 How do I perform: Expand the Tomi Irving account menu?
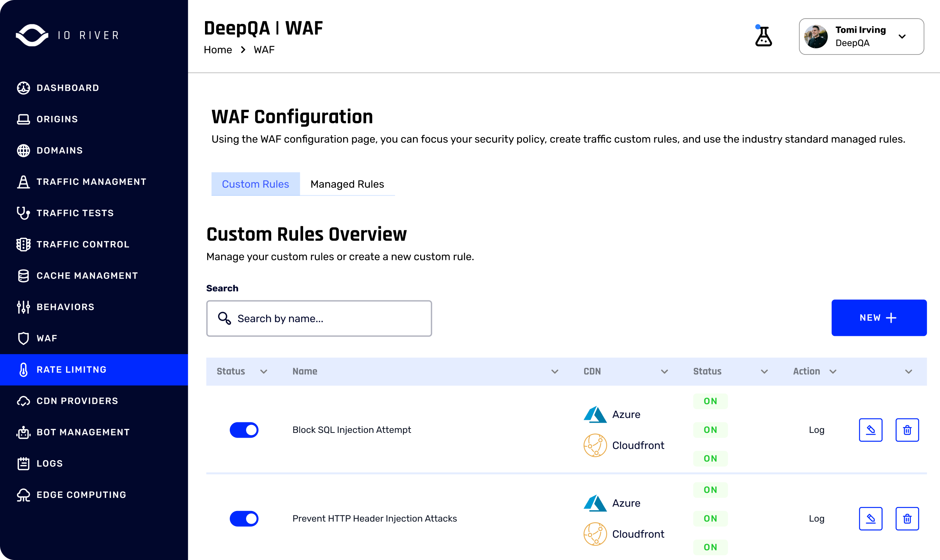click(902, 37)
